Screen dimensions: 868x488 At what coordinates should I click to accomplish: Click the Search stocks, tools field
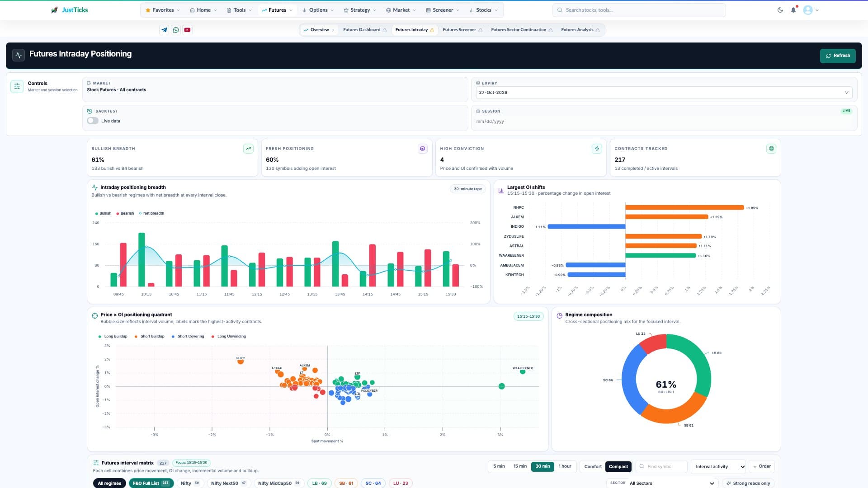click(639, 10)
